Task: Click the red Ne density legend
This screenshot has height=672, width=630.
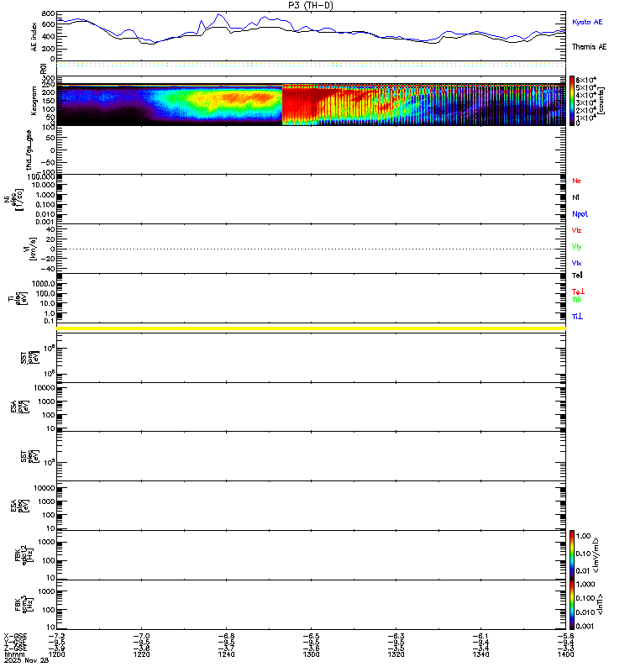Action: tap(576, 181)
